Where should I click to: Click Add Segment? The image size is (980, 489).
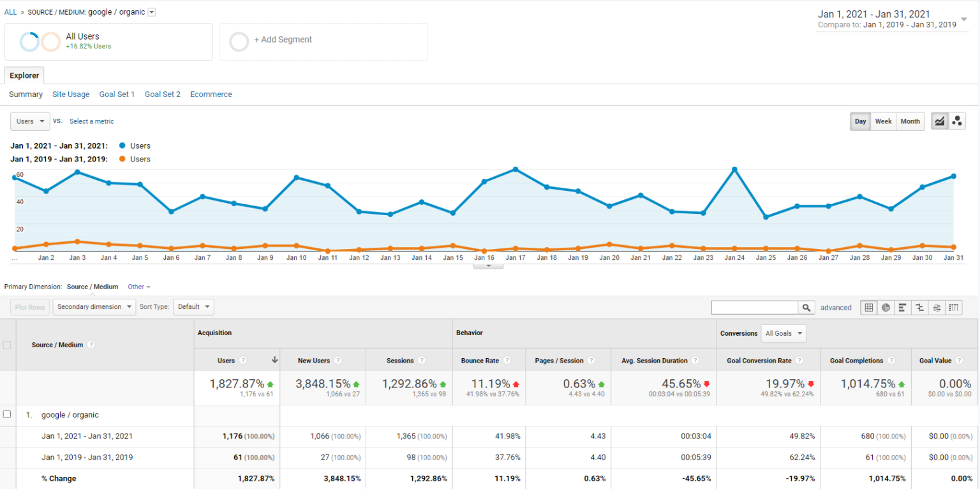click(x=283, y=40)
